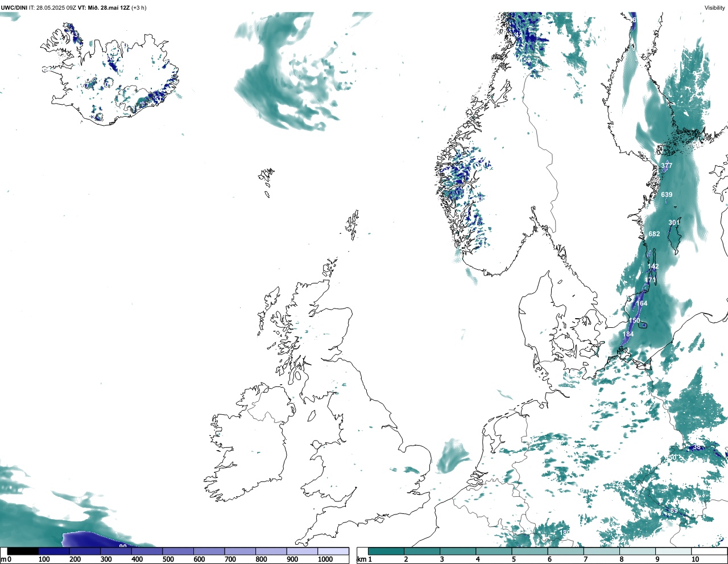Select the dark navy 100–200 m swatch

[54, 551]
